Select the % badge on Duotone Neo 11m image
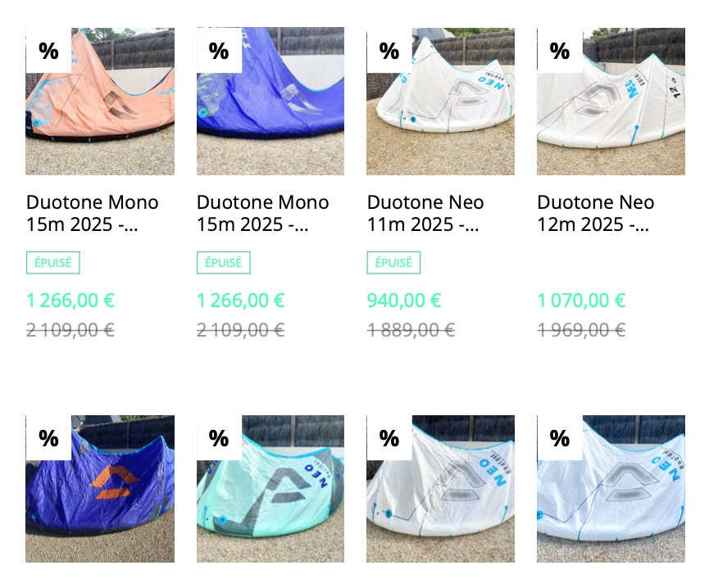This screenshot has height=588, width=718. pyautogui.click(x=389, y=50)
